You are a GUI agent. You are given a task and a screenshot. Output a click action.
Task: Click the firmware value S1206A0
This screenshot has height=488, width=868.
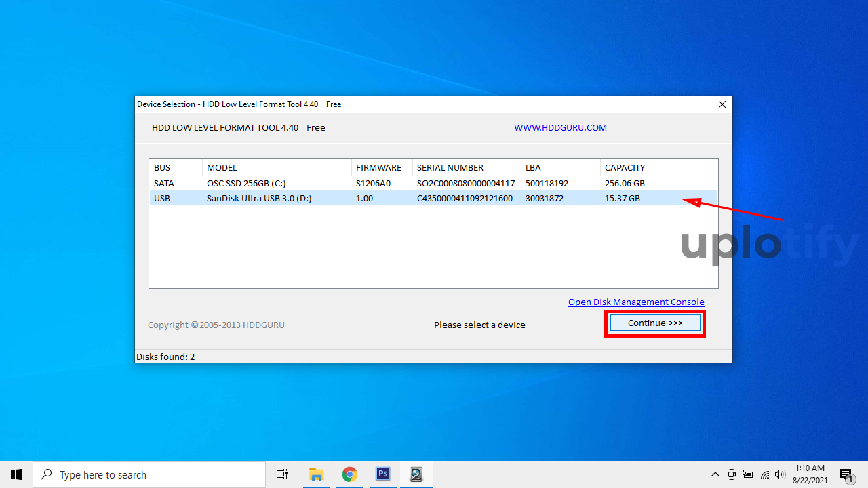[373, 183]
